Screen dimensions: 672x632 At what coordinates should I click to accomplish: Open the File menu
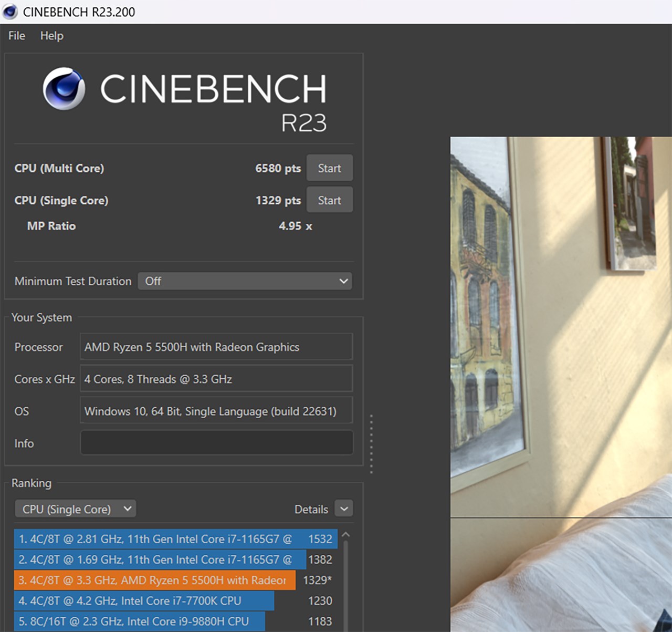point(16,35)
